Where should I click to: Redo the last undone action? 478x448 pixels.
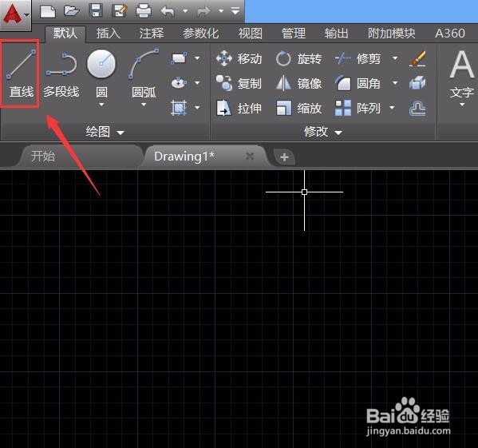click(204, 12)
